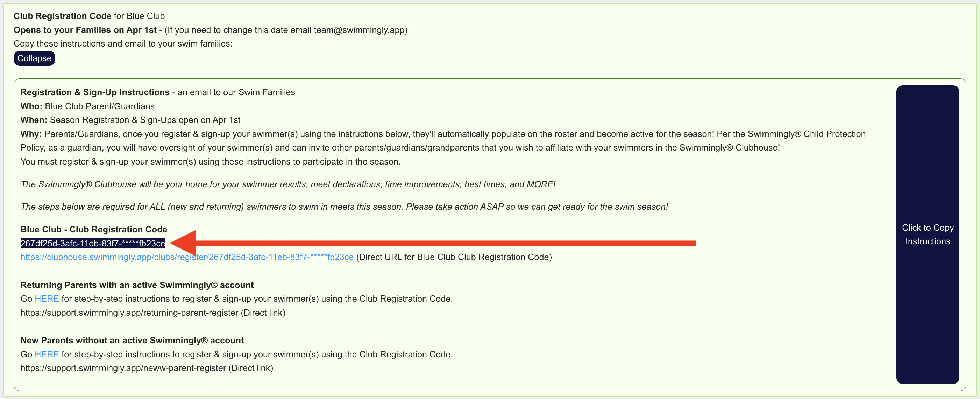Click 'Opens to your Families on Apr 1st'

point(85,30)
